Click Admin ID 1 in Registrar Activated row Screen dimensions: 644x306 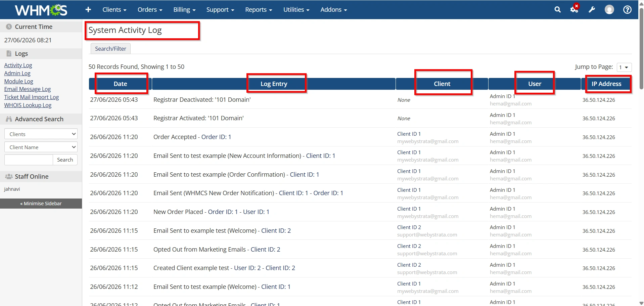[502, 115]
